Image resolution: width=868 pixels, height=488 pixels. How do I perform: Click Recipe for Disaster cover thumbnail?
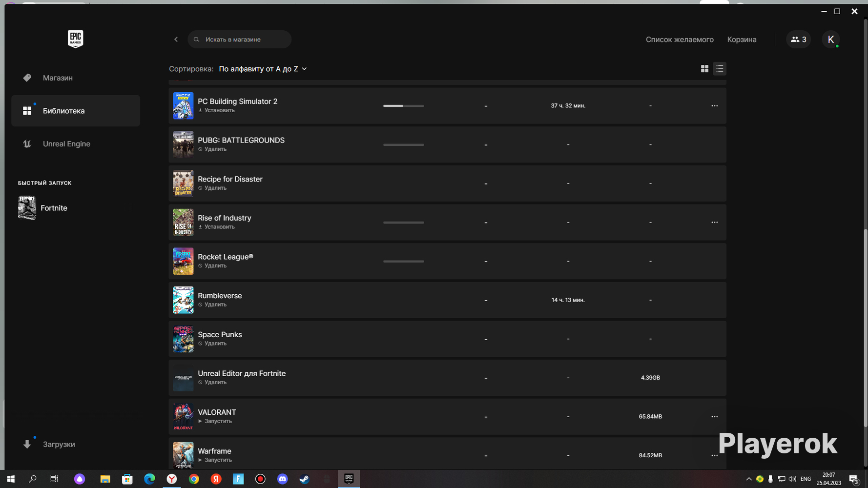[x=183, y=183]
